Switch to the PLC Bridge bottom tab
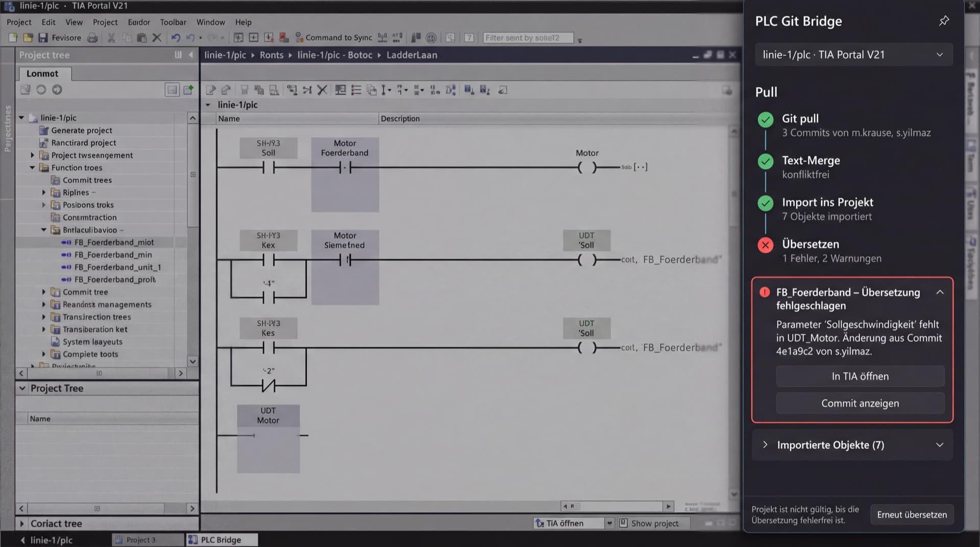The image size is (980, 547). 221,540
